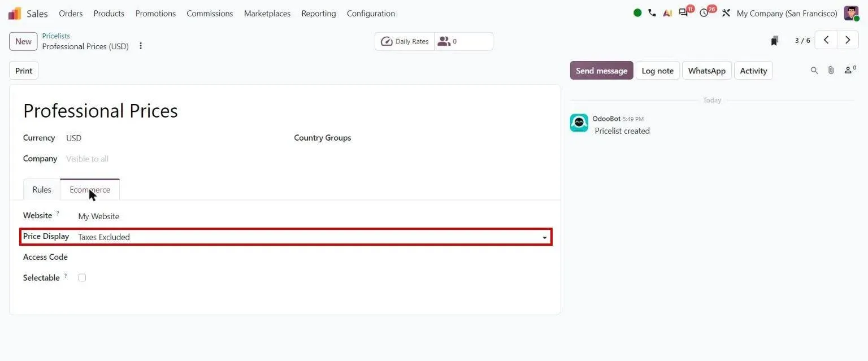Open the Reporting menu

click(319, 13)
